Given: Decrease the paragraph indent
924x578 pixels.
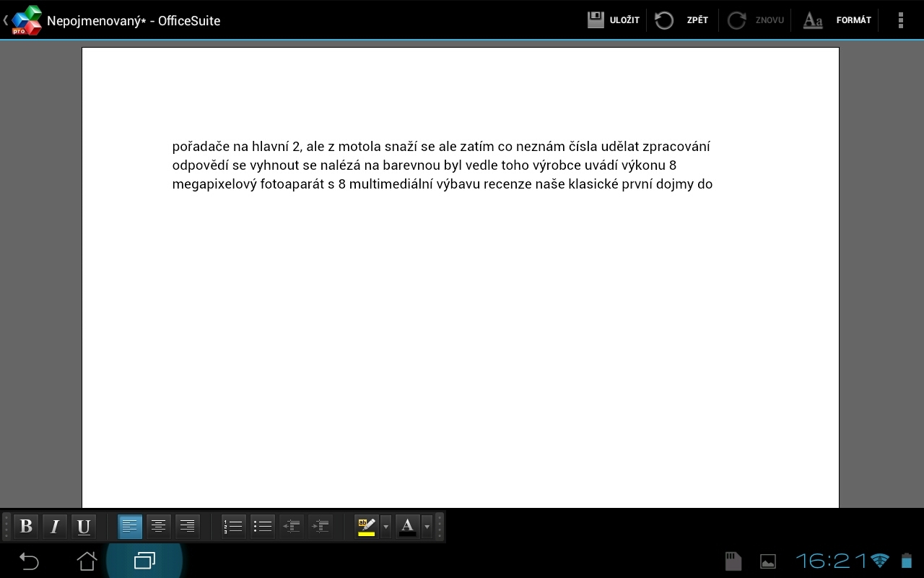Looking at the screenshot, I should point(292,527).
